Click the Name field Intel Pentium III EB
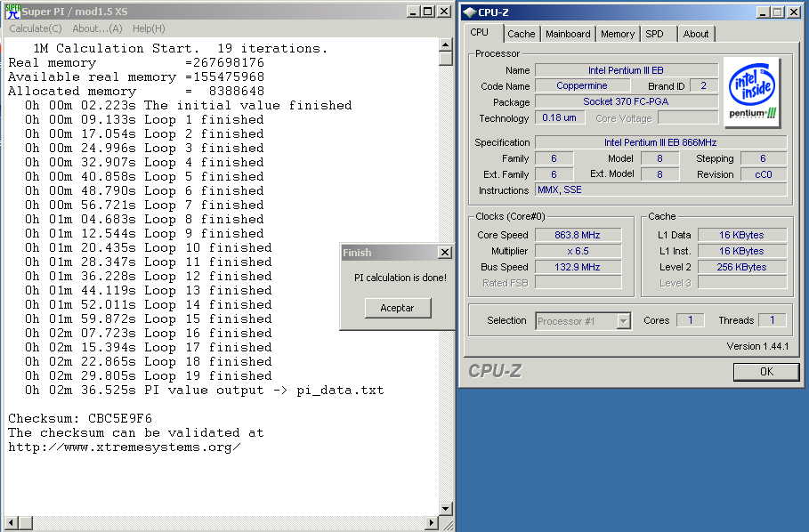 627,70
